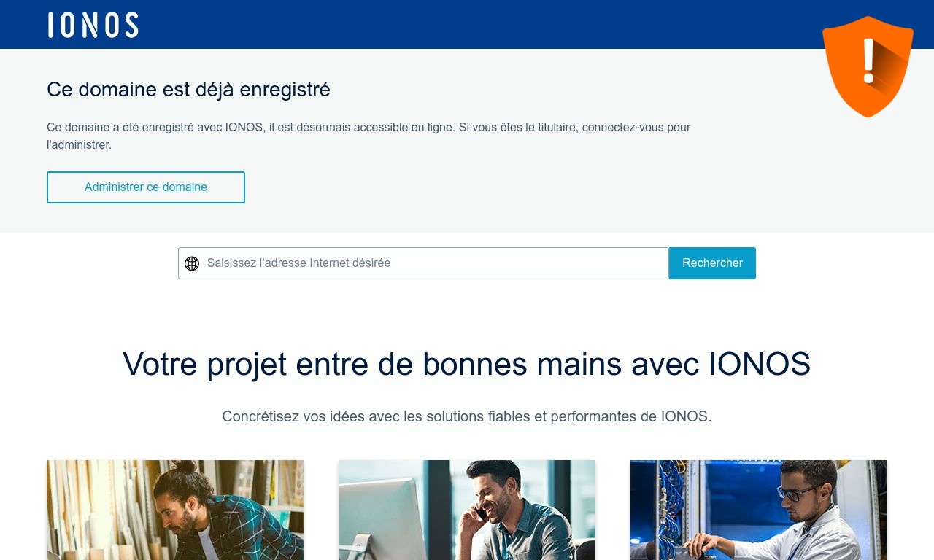Open the server room technician photo
The width and height of the screenshot is (934, 560).
pyautogui.click(x=759, y=510)
